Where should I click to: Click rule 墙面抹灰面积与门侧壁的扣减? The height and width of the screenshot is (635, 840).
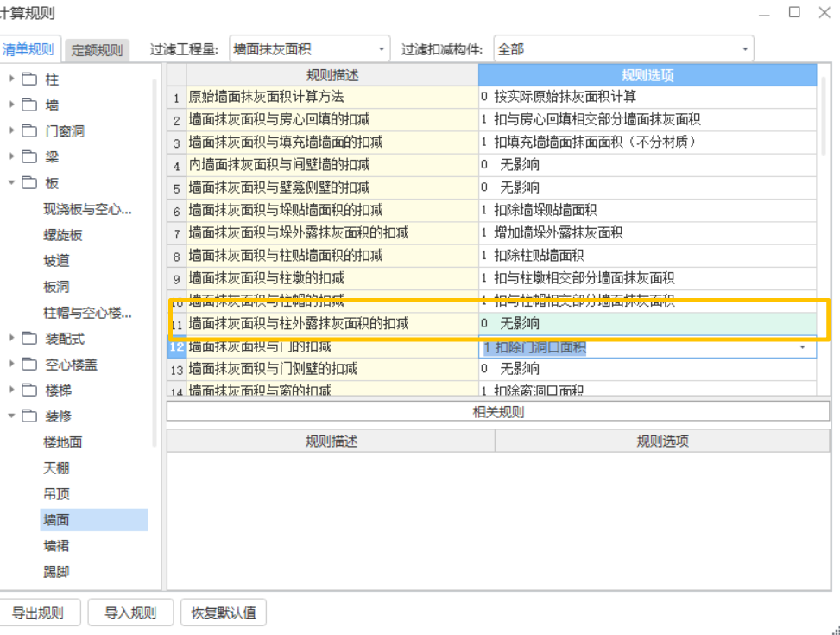(332, 369)
